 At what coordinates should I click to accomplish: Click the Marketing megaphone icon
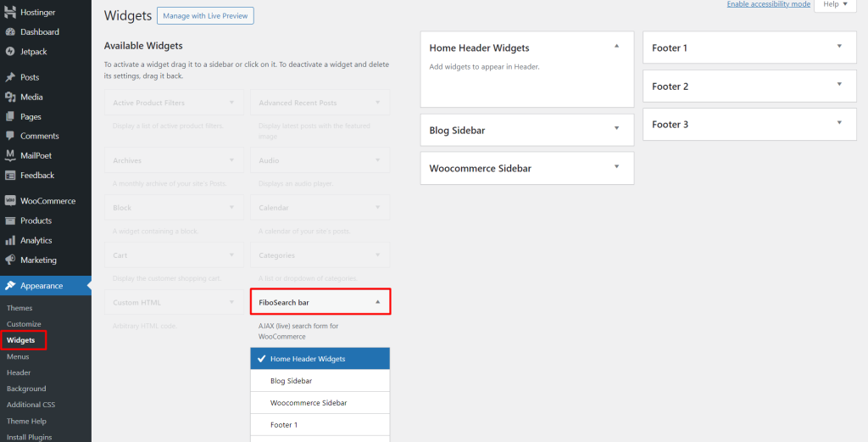(x=10, y=260)
